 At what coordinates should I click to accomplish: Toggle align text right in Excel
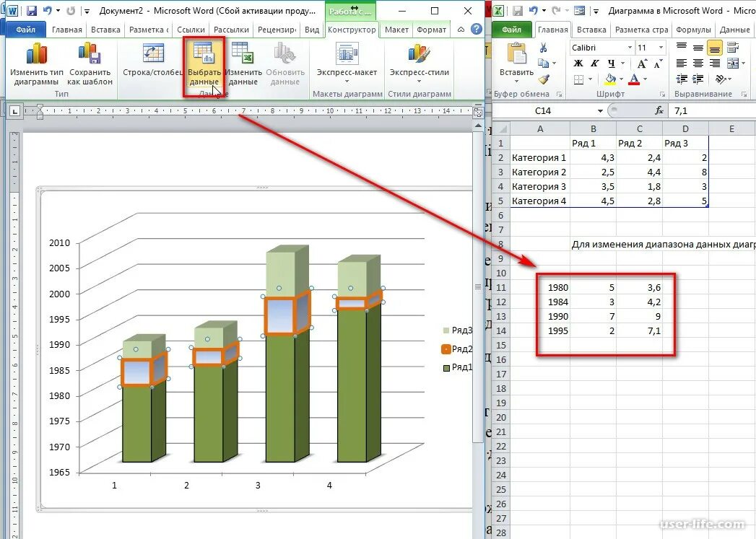pyautogui.click(x=715, y=63)
